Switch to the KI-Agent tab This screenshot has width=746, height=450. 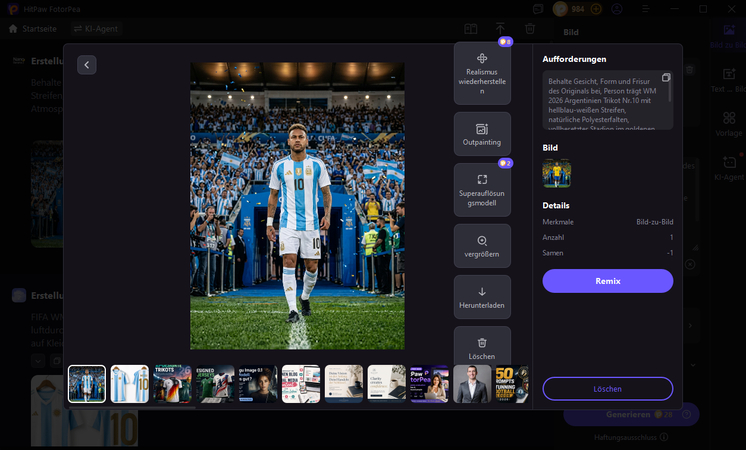pyautogui.click(x=96, y=29)
